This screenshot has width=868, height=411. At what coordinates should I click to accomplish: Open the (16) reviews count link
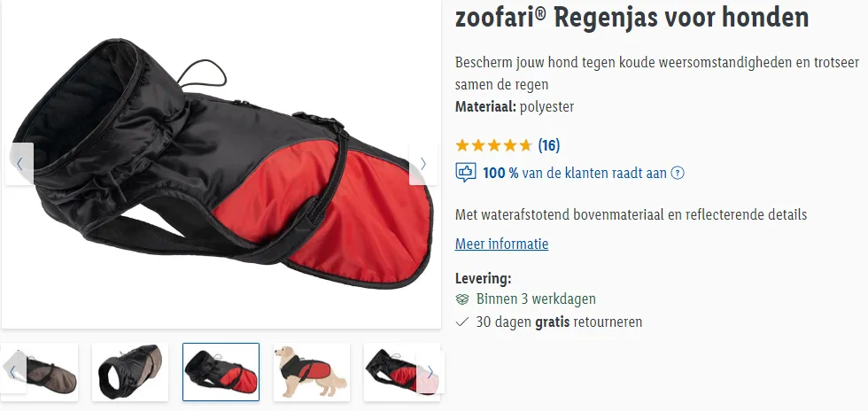coord(548,145)
